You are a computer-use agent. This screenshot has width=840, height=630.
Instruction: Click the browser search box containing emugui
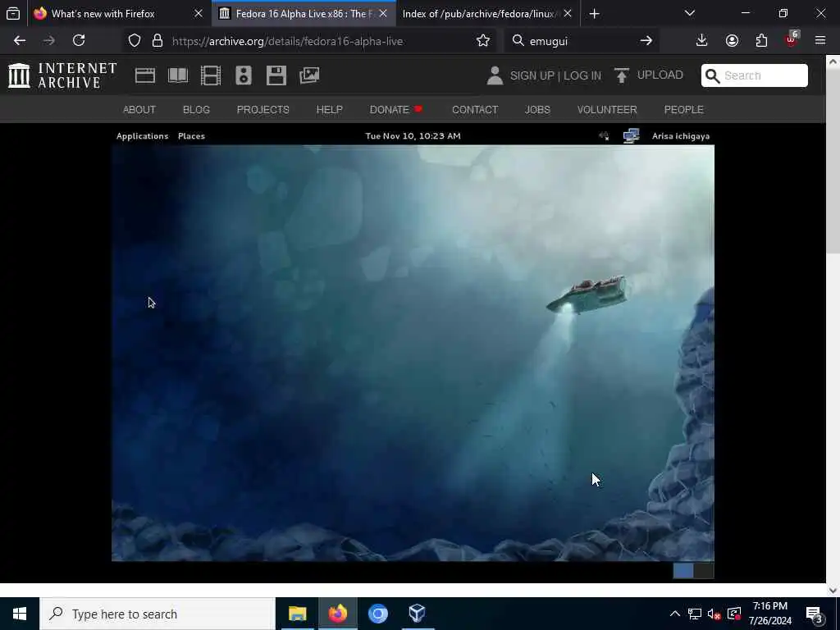(582, 41)
